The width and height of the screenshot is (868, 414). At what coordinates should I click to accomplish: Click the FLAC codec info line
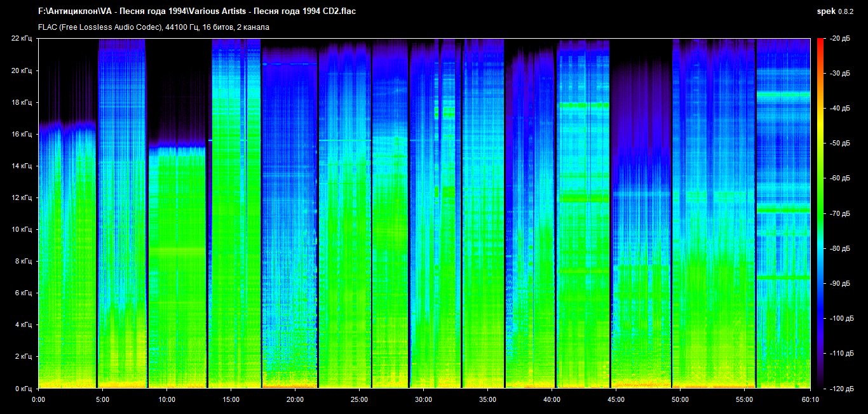point(154,27)
